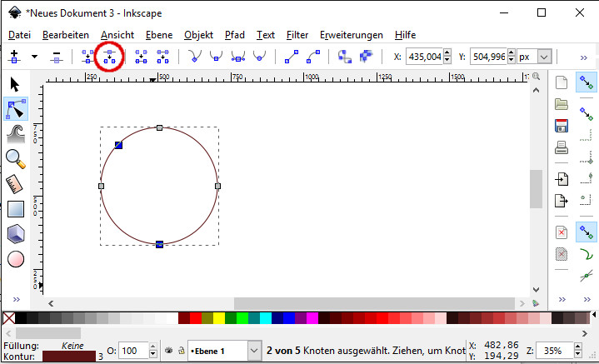
Task: Select the Tweak wave tool
Action: point(15,133)
